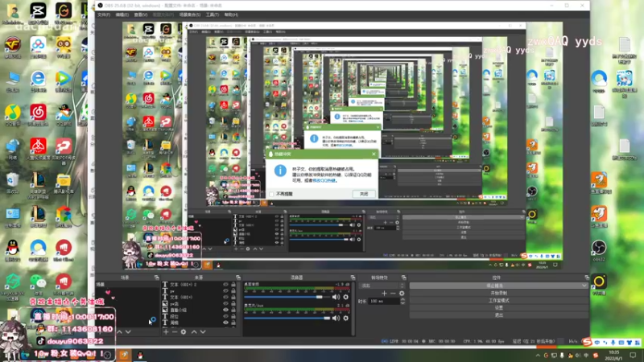Toggle the lock on the 直播介绍 source

tap(233, 310)
